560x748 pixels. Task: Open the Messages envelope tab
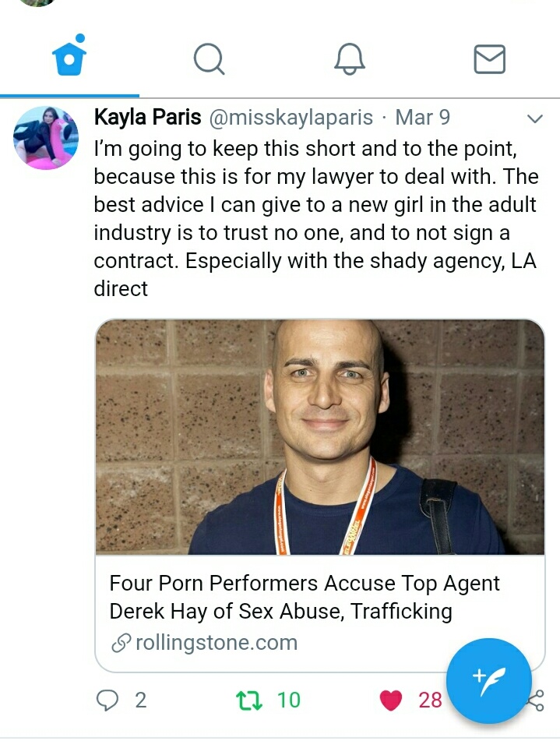(489, 59)
